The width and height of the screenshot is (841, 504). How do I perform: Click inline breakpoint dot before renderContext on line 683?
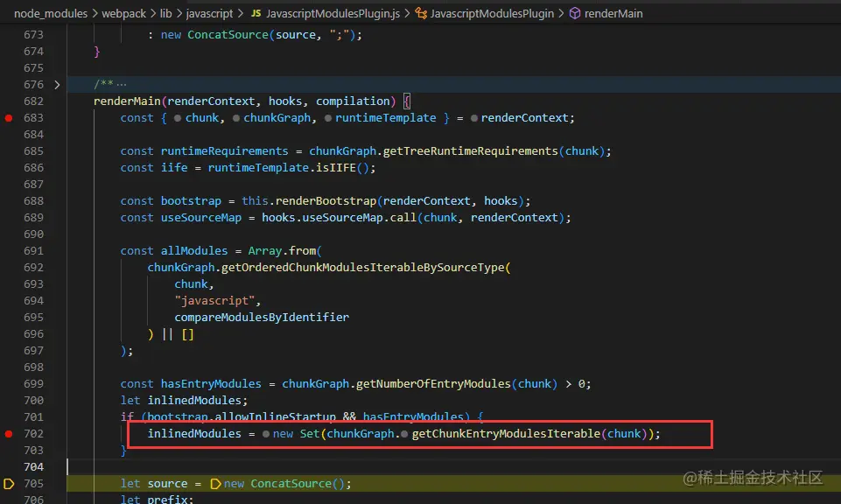coord(474,118)
